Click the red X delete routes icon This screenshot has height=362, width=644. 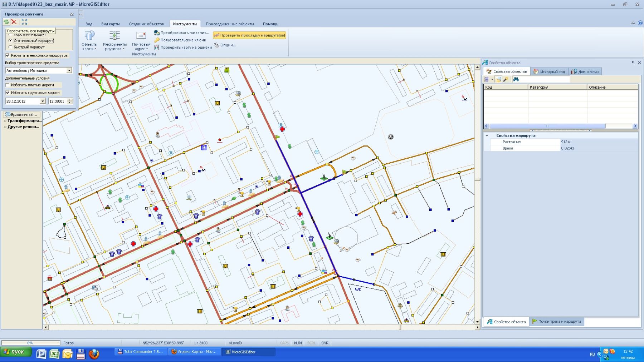pos(14,22)
